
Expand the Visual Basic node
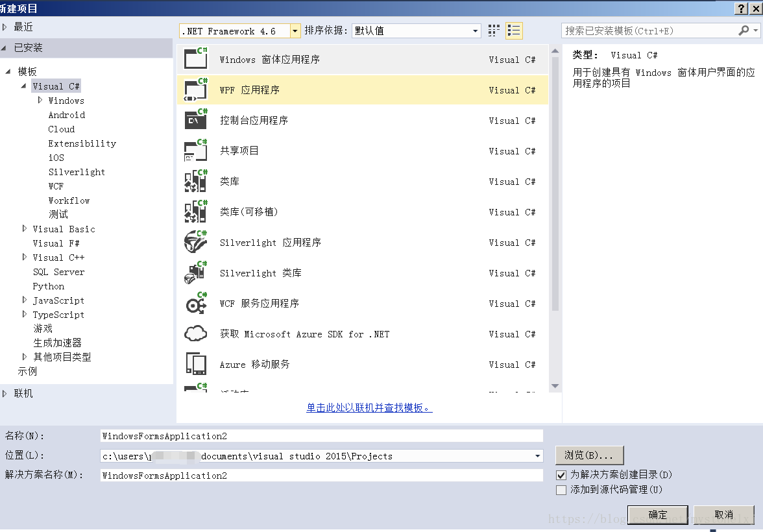click(25, 228)
